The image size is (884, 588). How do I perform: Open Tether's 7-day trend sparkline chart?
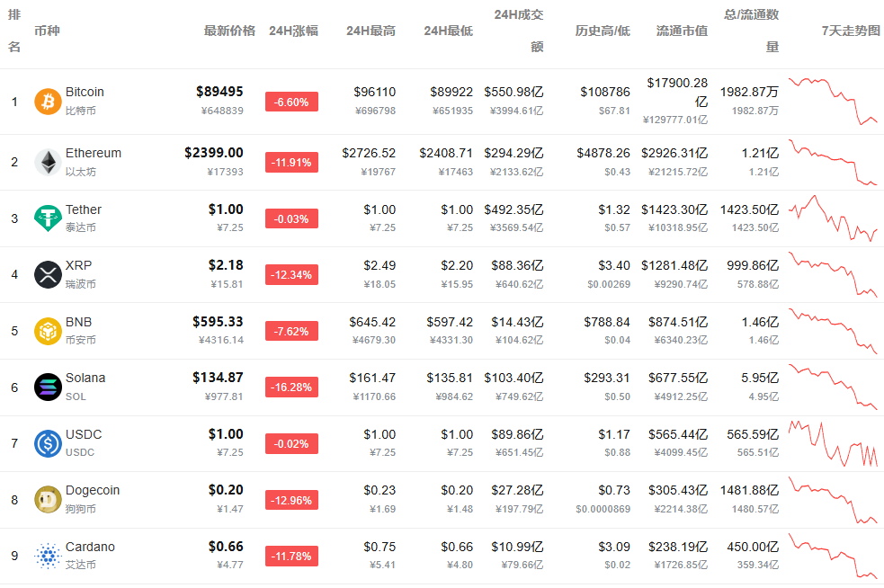[833, 218]
